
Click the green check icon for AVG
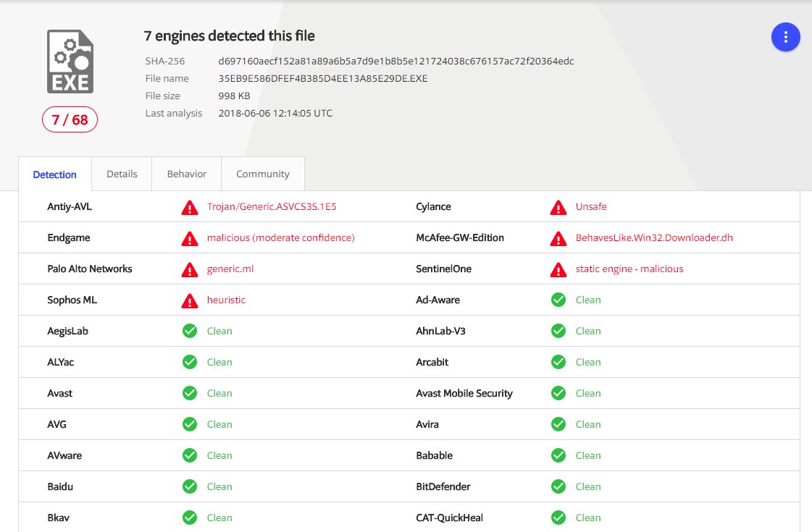click(190, 424)
